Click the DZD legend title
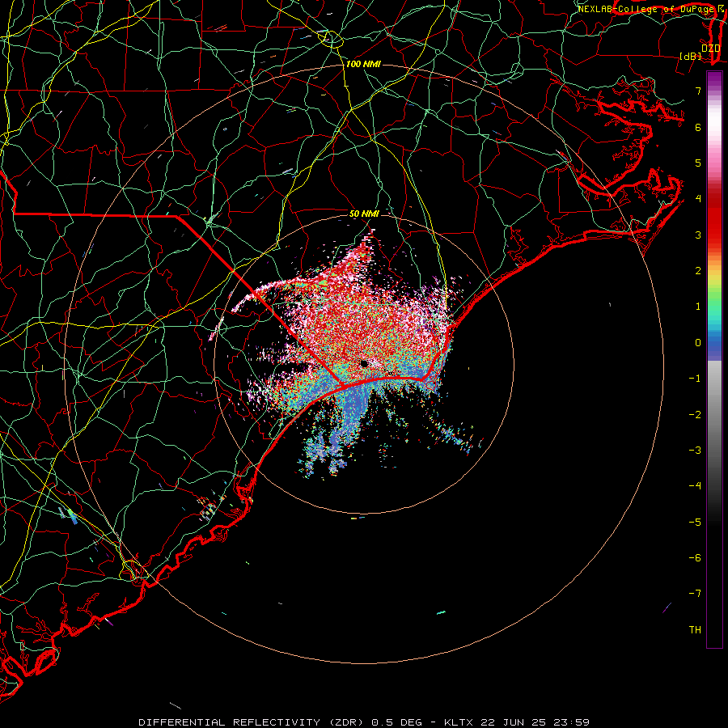The width and height of the screenshot is (728, 728). pos(710,48)
